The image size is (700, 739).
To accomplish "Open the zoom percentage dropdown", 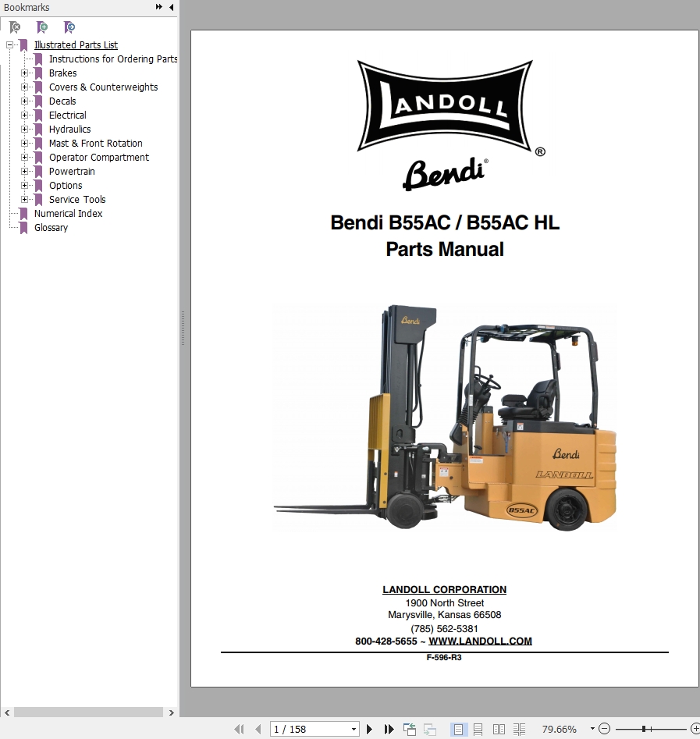I will 592,729.
